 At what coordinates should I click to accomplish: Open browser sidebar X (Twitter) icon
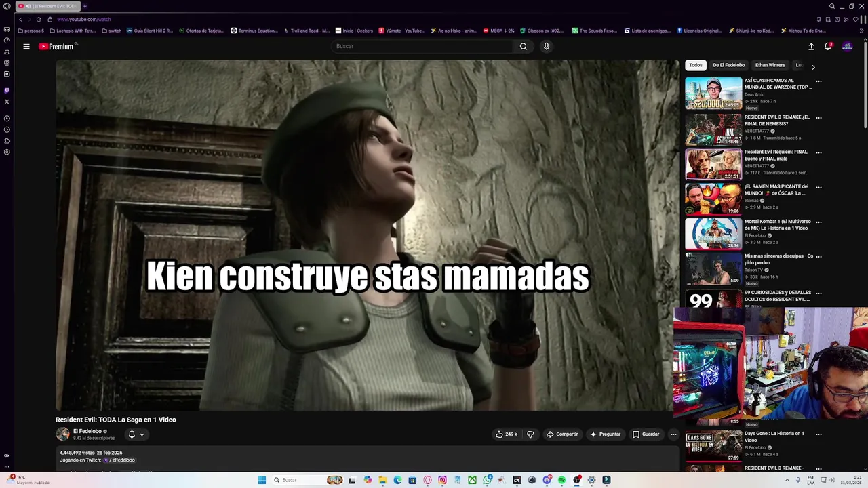[x=7, y=102]
